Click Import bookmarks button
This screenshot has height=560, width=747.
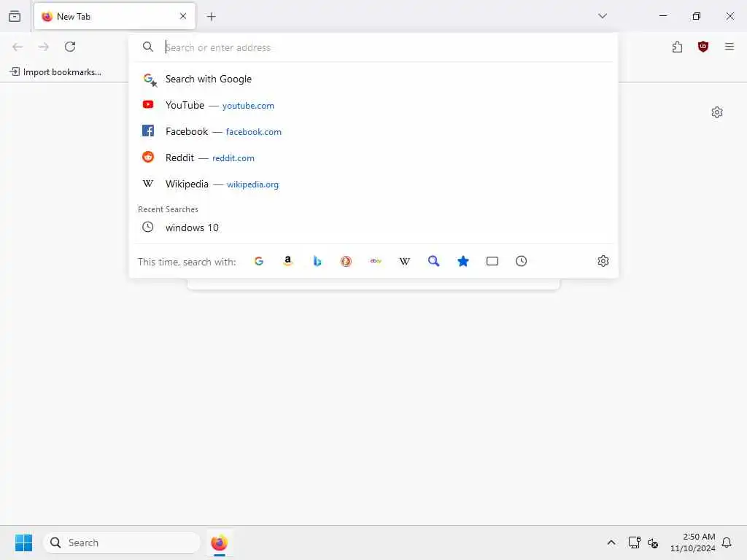[55, 72]
